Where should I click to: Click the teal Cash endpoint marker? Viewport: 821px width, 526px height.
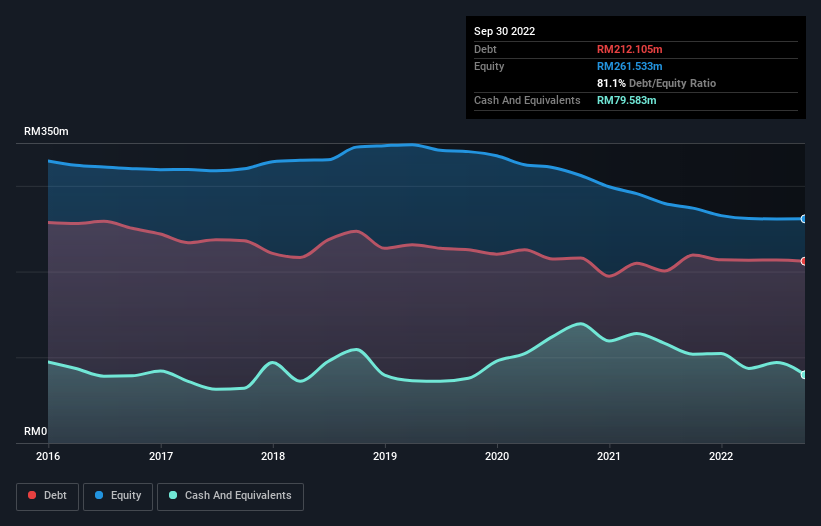click(x=804, y=375)
